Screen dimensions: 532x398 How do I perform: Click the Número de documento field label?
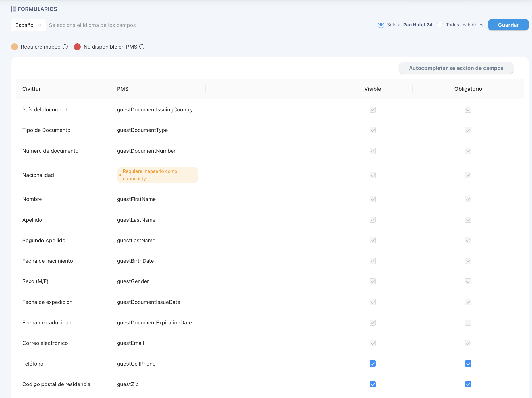[x=50, y=151]
